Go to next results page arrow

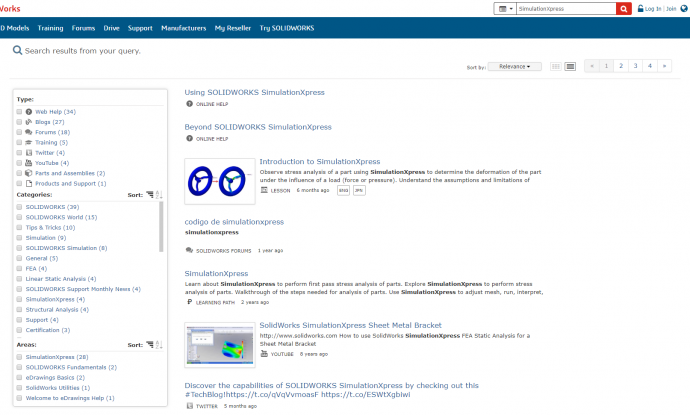click(x=664, y=66)
